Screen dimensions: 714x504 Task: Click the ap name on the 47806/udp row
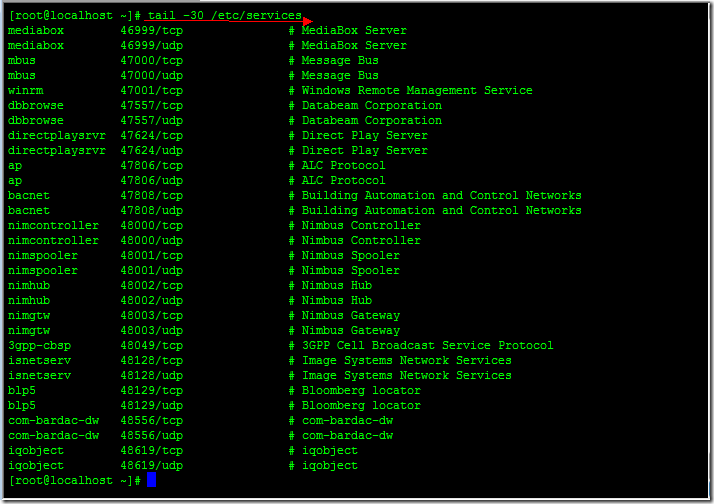(15, 181)
